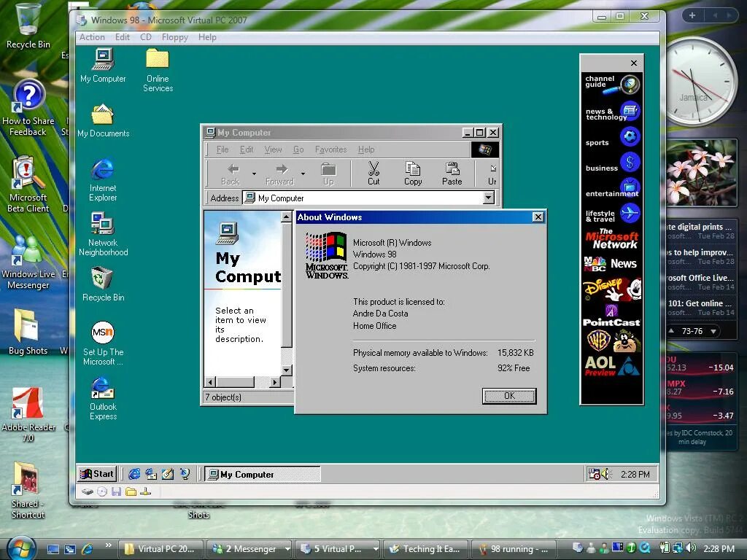Viewport: 747px width, 560px height.
Task: Open Windows Live Messenger desktop shortcut
Action: pos(28,262)
